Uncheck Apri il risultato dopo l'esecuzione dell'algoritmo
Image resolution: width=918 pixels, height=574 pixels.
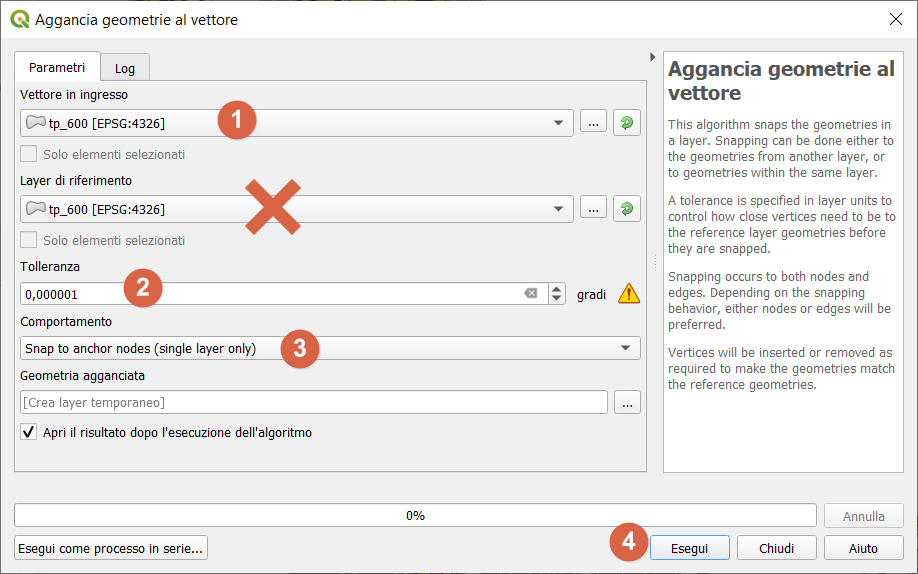point(29,433)
